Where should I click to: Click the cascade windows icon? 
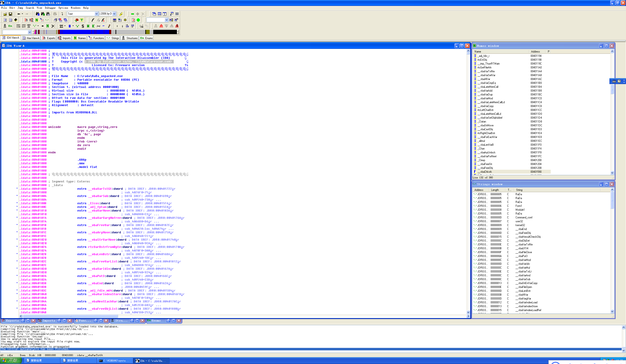[x=154, y=14]
